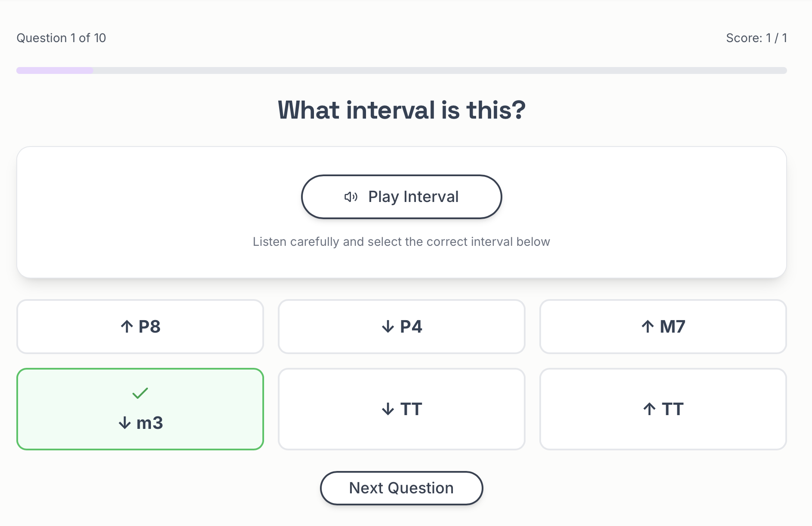
Task: Click the Score 1/1 text
Action: pos(756,38)
